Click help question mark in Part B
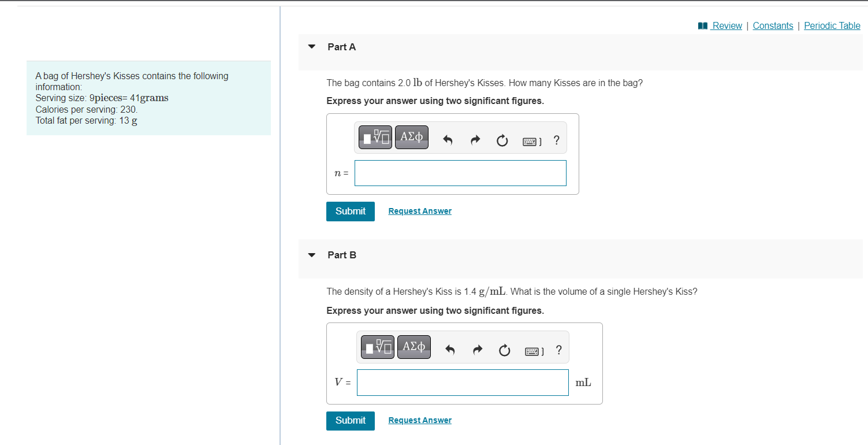 pyautogui.click(x=558, y=350)
